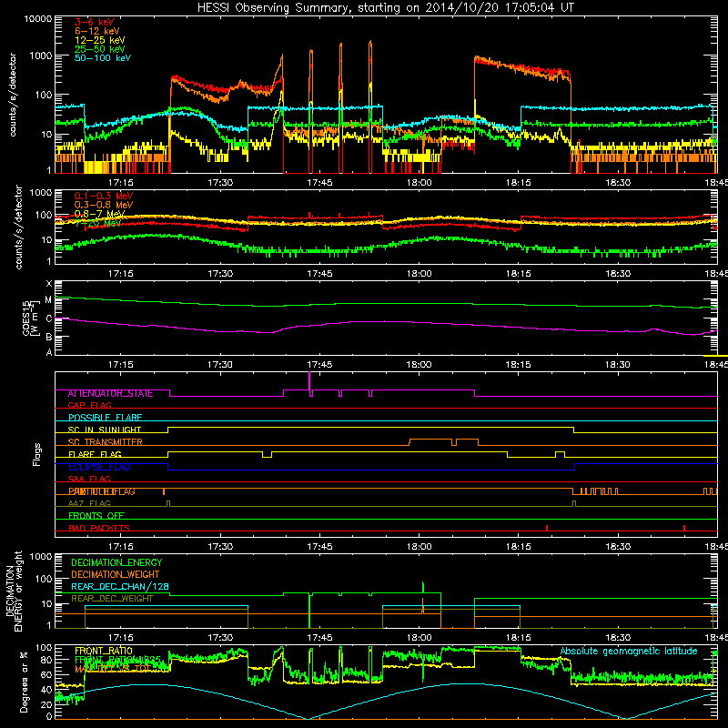728x728 pixels.
Task: Click the GOES15 W m-2 axis label
Action: (x=31, y=318)
